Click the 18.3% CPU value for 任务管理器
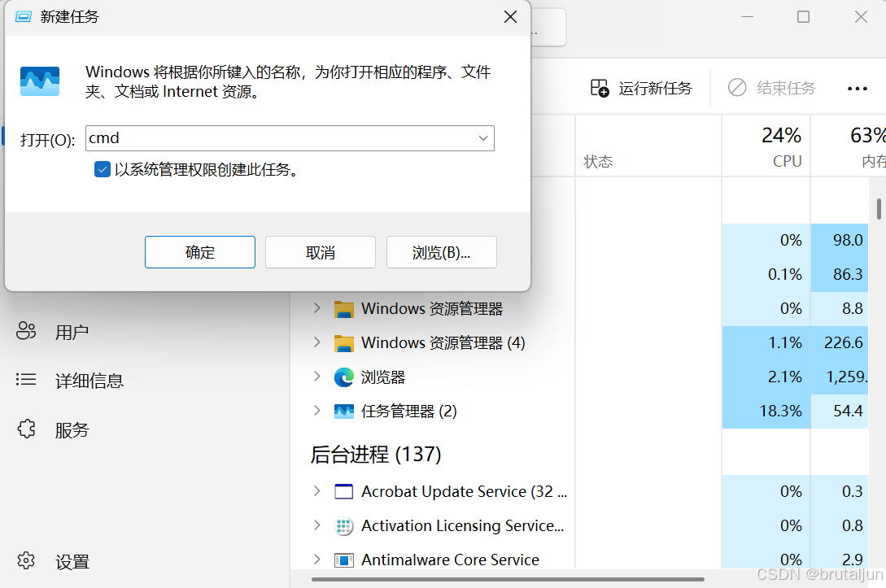Image resolution: width=886 pixels, height=588 pixels. (780, 411)
